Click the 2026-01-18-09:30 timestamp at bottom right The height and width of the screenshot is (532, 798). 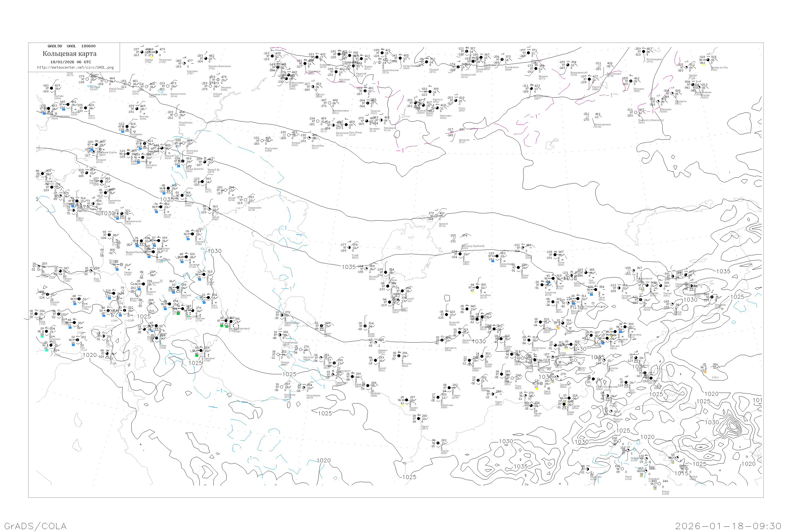pyautogui.click(x=729, y=526)
